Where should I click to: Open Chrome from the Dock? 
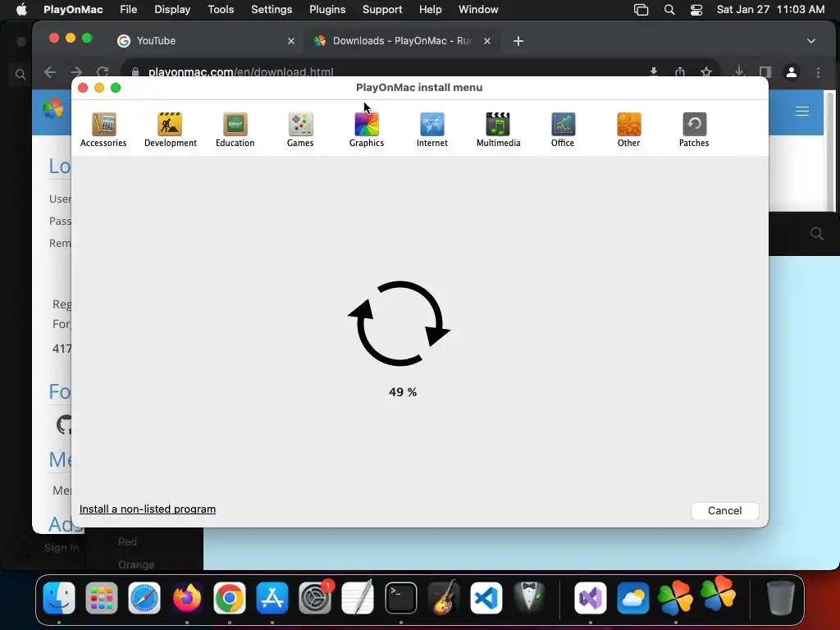[x=230, y=598]
